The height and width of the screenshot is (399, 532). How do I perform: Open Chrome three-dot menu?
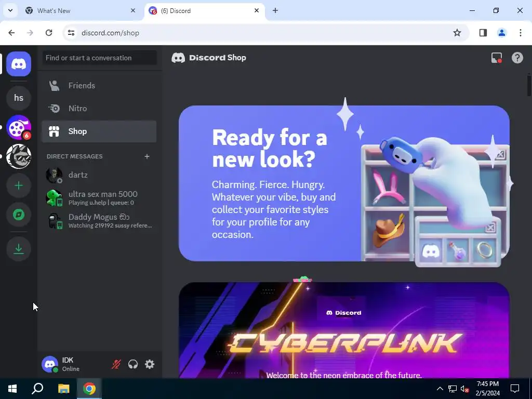coord(520,33)
